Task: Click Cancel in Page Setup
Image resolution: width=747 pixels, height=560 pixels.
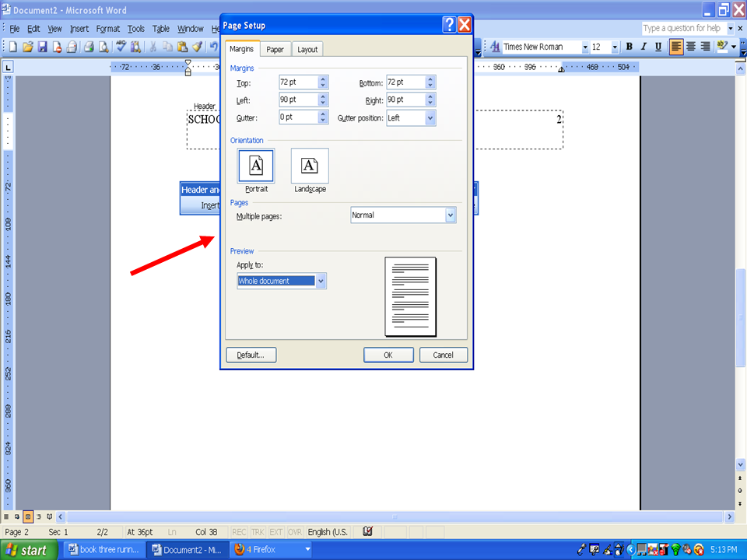Action: coord(443,355)
